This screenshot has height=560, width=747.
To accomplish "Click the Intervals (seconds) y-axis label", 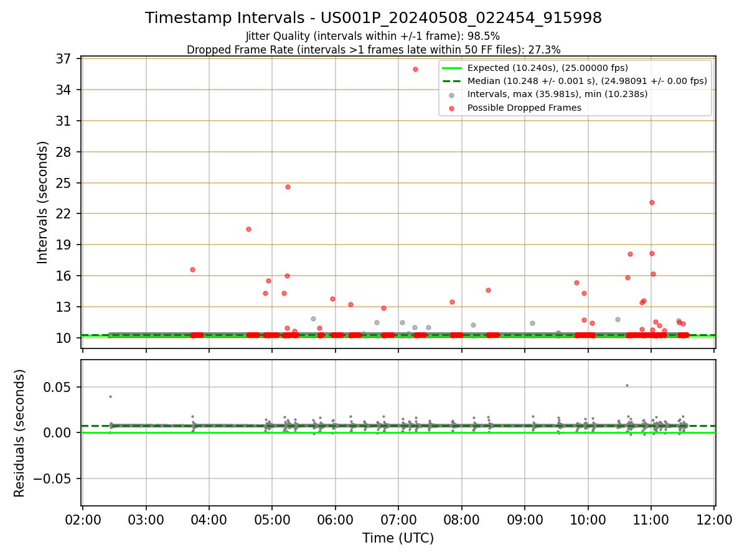I will click(x=43, y=202).
